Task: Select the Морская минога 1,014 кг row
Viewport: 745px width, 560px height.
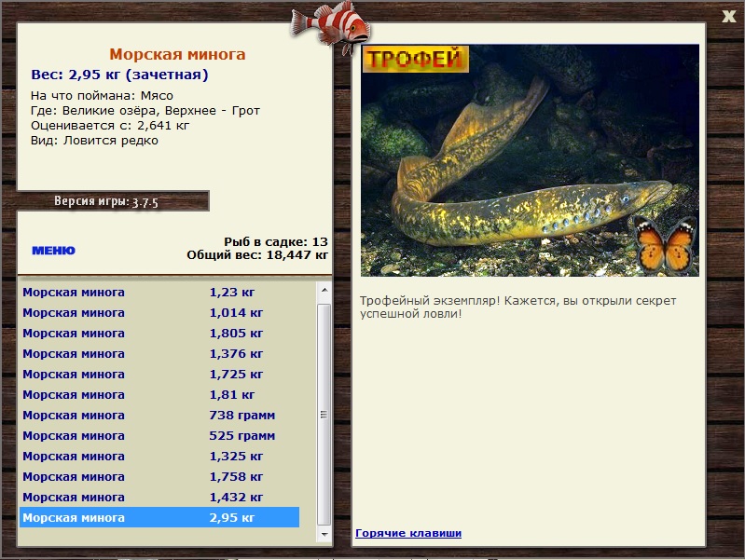Action: [x=159, y=312]
